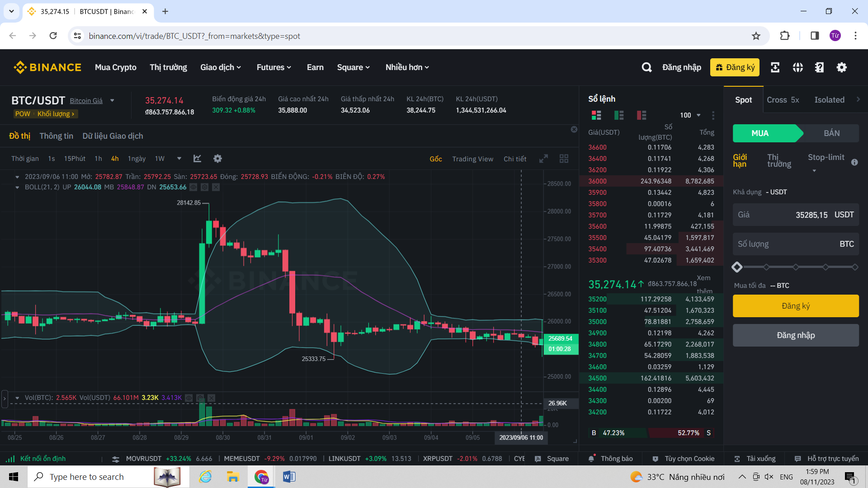Open the Cross 5x margin tab
Screen dimensions: 868x488
(783, 100)
